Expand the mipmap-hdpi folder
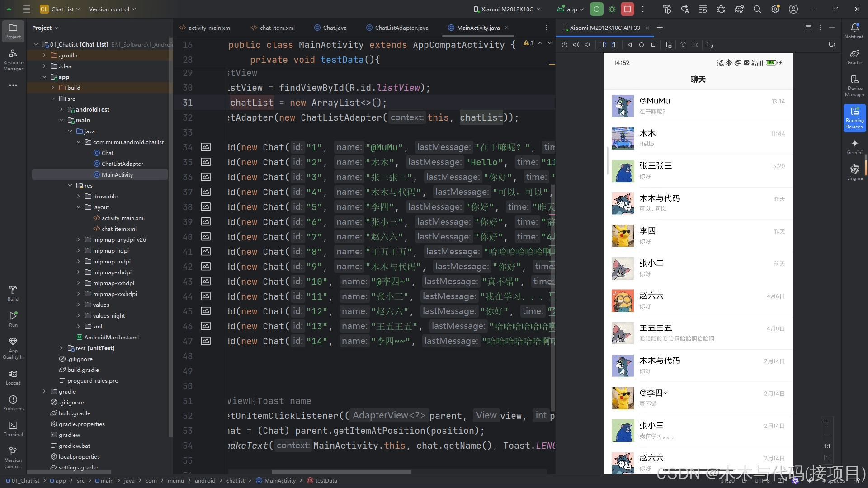The height and width of the screenshot is (488, 868). click(x=79, y=250)
